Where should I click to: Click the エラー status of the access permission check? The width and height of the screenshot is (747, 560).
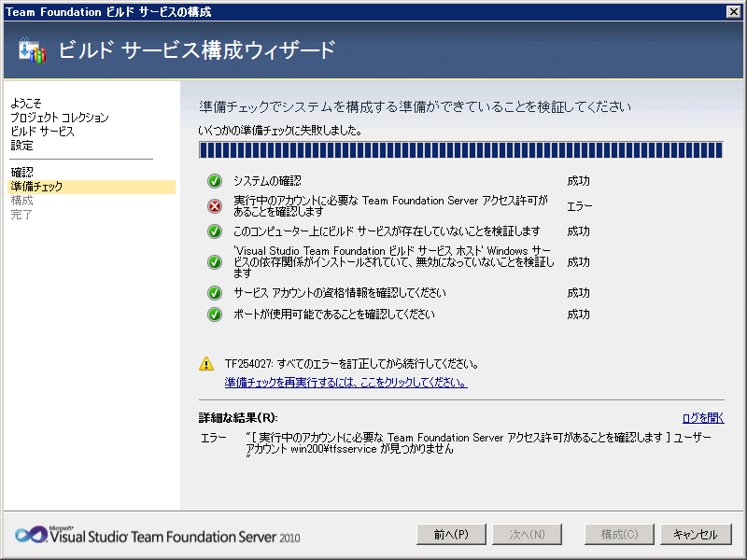(x=579, y=206)
